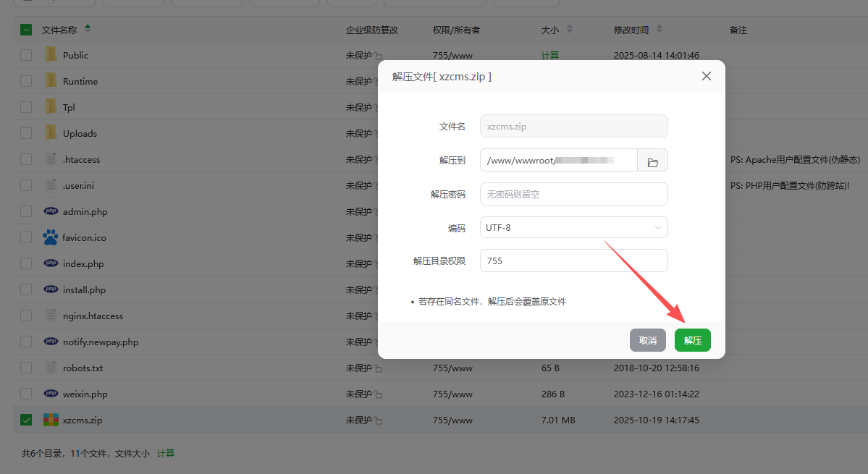Screen dimensions: 868x474
Task: Click the 取消 cancel button
Action: coord(647,340)
